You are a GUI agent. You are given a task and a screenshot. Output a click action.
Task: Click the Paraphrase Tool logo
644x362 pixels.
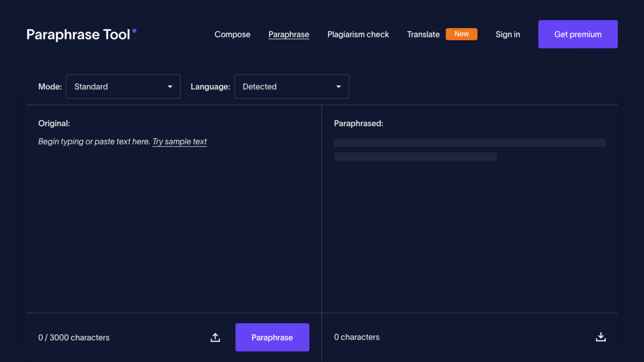coord(78,35)
